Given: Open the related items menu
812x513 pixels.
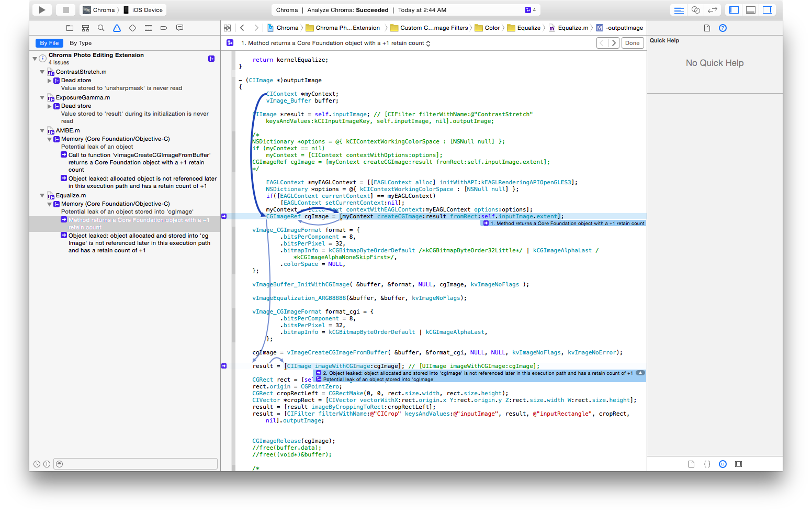Looking at the screenshot, I should [227, 28].
